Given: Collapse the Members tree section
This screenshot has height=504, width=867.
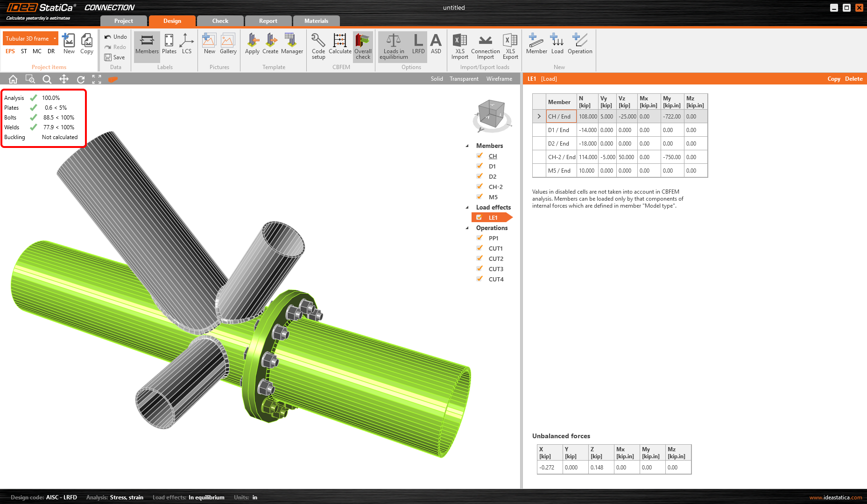Looking at the screenshot, I should pos(467,146).
